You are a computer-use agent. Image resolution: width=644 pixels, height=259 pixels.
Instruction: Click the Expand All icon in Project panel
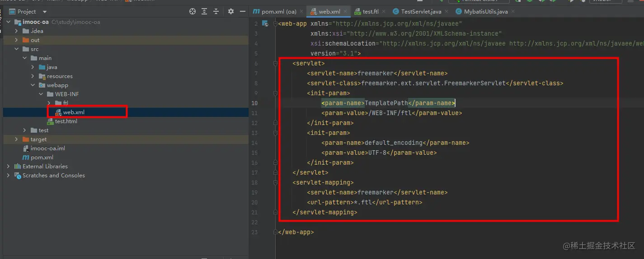tap(204, 11)
